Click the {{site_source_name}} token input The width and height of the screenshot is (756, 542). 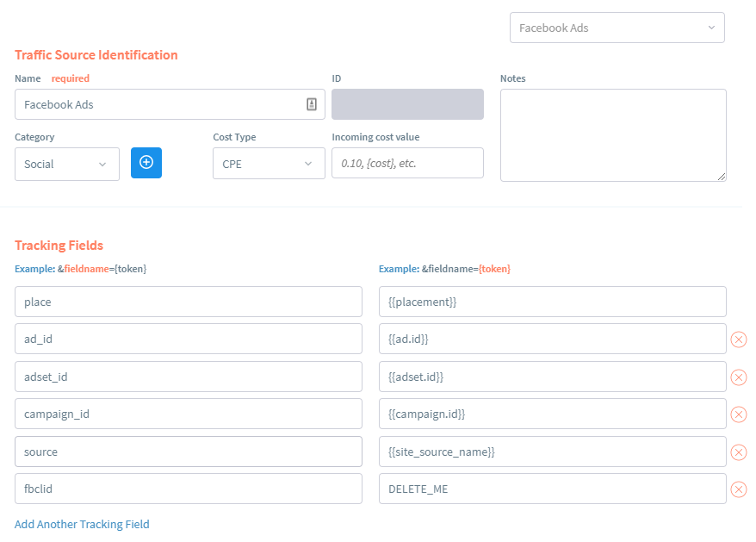553,452
